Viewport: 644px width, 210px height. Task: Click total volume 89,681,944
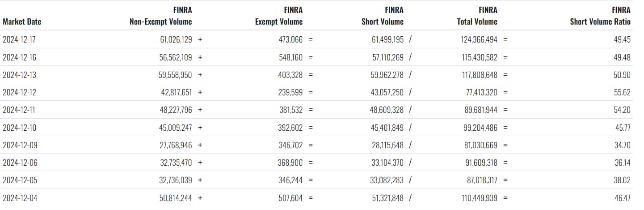(478, 110)
